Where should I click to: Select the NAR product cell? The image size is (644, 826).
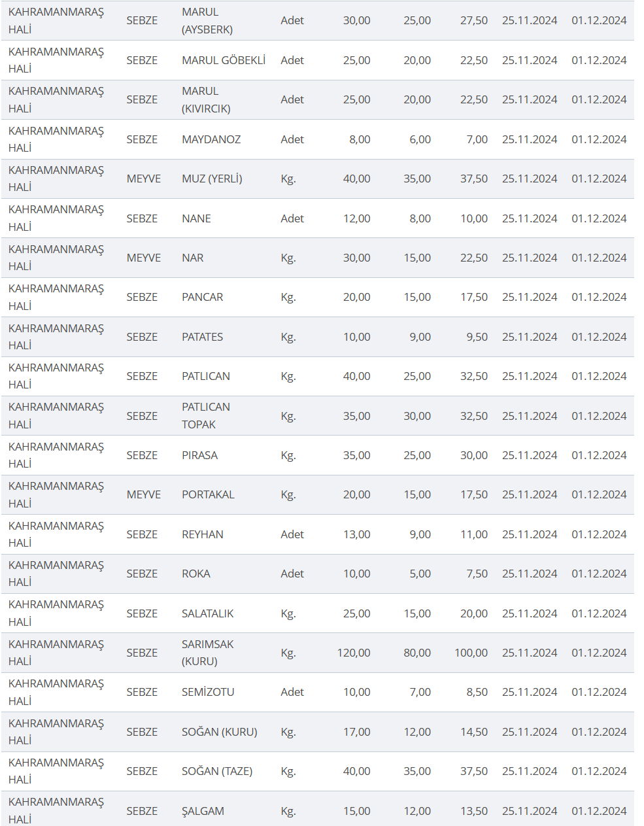[192, 258]
